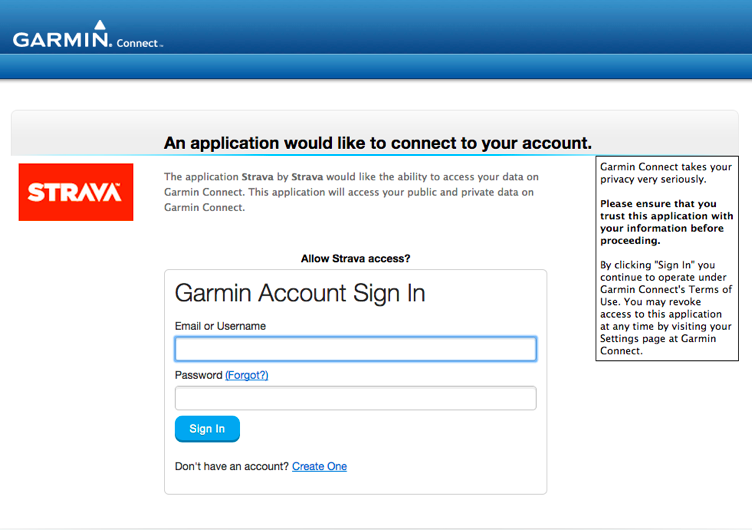Click the Strava logo image
The image size is (752, 530).
pyautogui.click(x=76, y=192)
